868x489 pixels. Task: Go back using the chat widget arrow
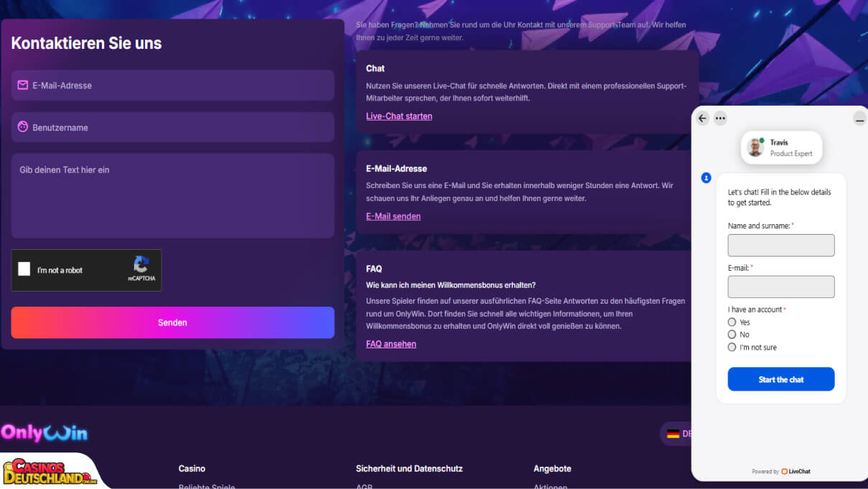click(702, 118)
